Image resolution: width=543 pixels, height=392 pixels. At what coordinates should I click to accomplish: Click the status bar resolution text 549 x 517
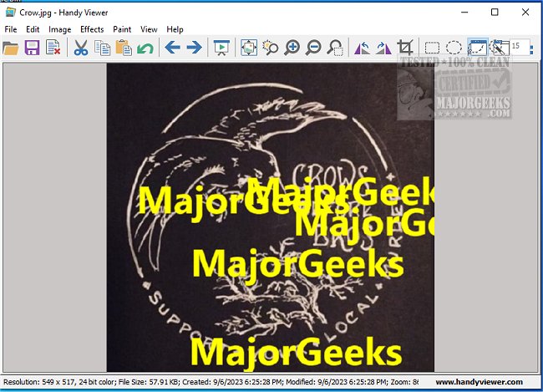pyautogui.click(x=40, y=382)
